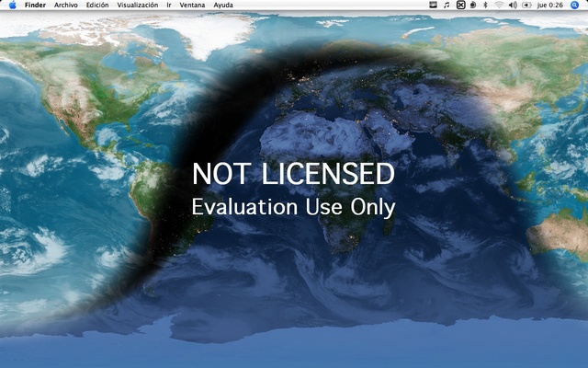Open the Ventana menu

(192, 5)
